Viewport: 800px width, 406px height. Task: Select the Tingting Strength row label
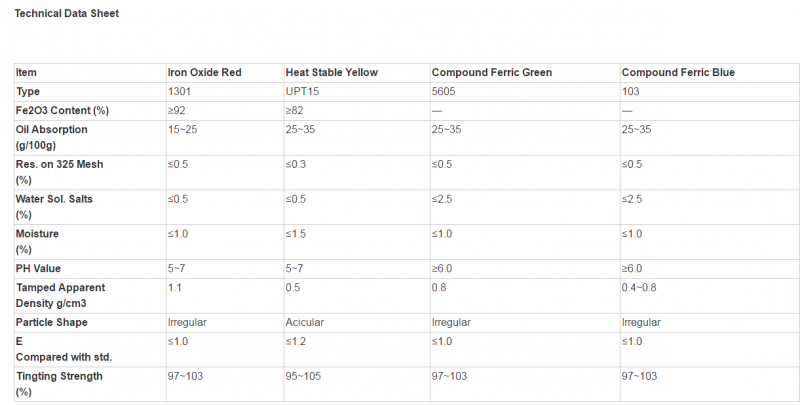coord(59,384)
